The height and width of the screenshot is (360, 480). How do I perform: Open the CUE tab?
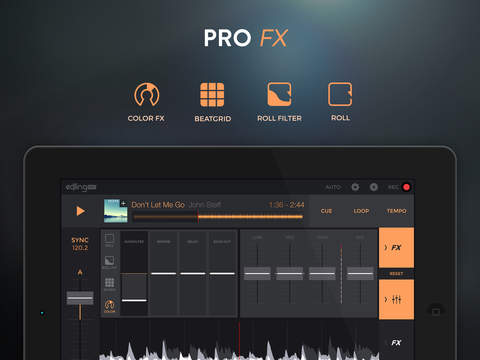(x=326, y=211)
